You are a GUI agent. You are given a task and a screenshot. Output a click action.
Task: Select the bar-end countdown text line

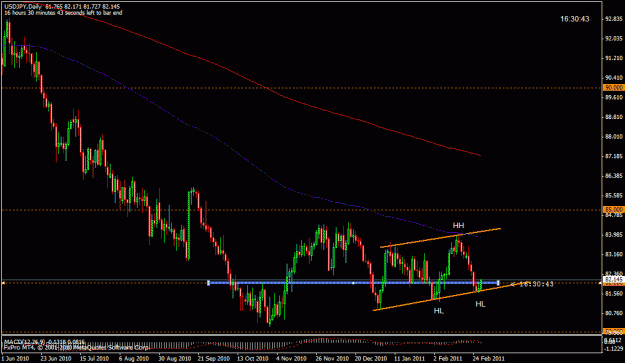coord(63,13)
